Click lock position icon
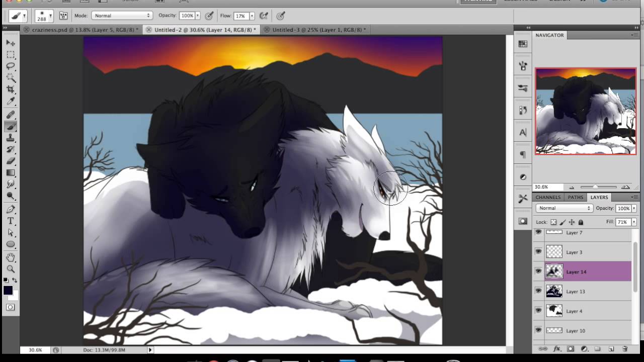The image size is (644, 362). [572, 222]
